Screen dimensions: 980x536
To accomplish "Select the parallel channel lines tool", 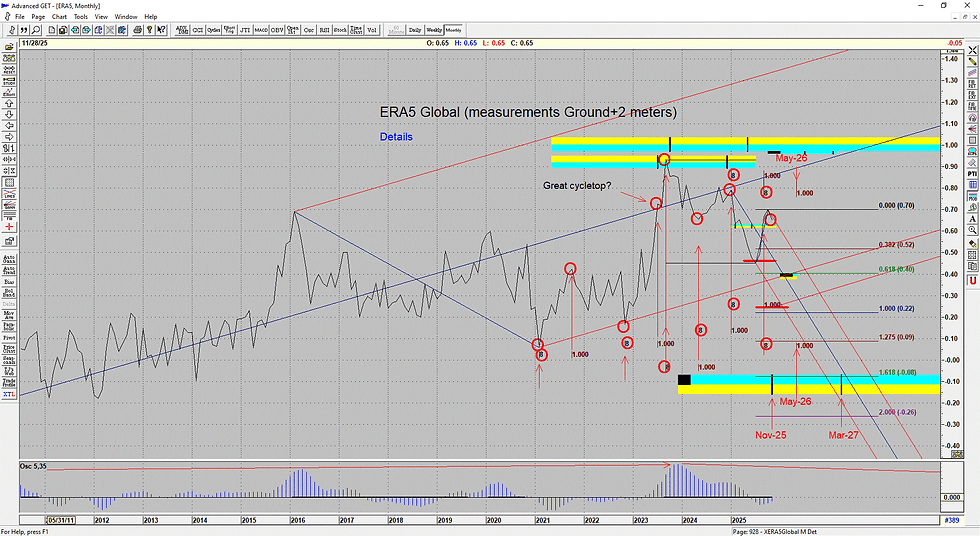I will tap(972, 72).
